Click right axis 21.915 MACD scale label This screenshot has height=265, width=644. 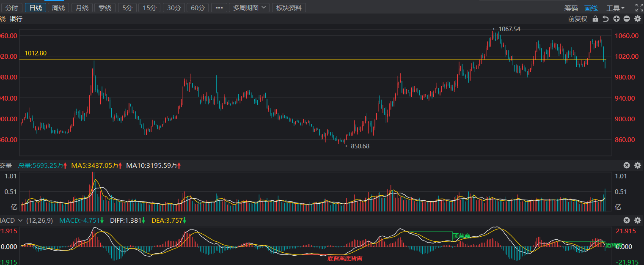pyautogui.click(x=626, y=231)
